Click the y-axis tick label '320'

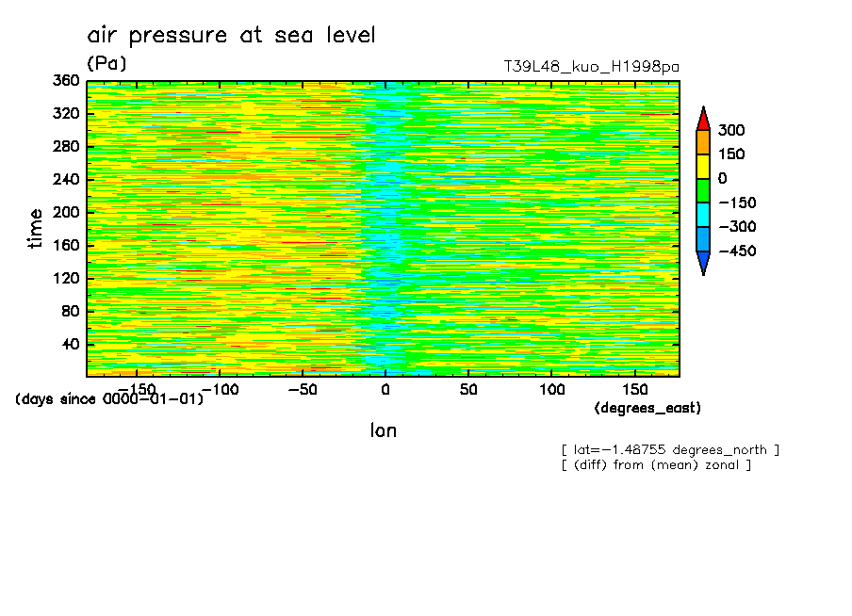pos(66,114)
